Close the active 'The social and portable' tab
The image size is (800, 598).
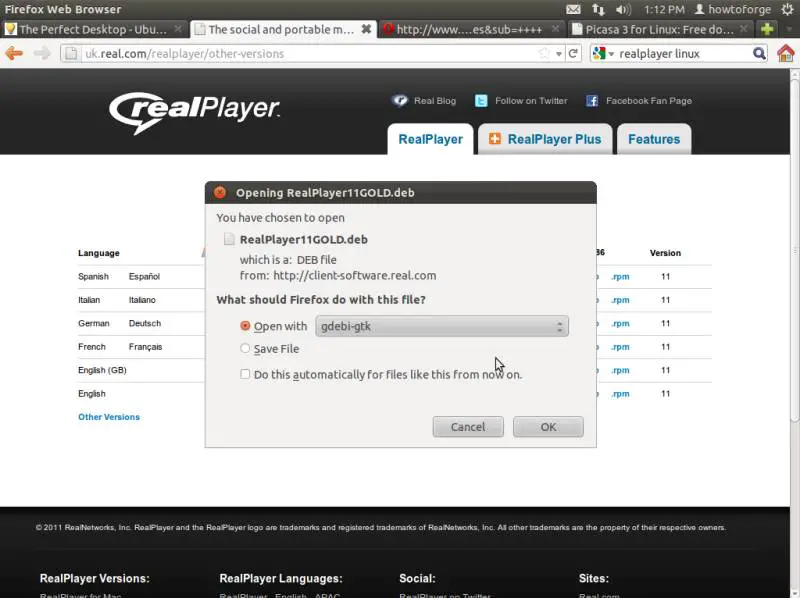(366, 29)
